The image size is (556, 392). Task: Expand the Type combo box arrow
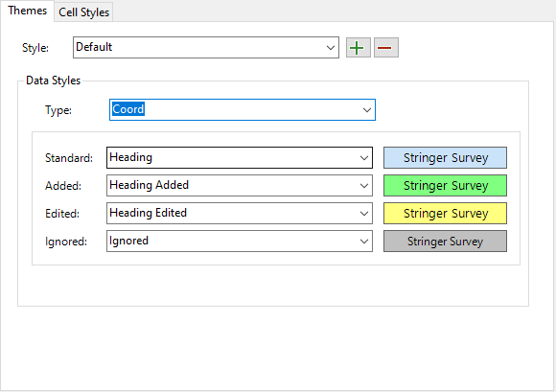366,110
